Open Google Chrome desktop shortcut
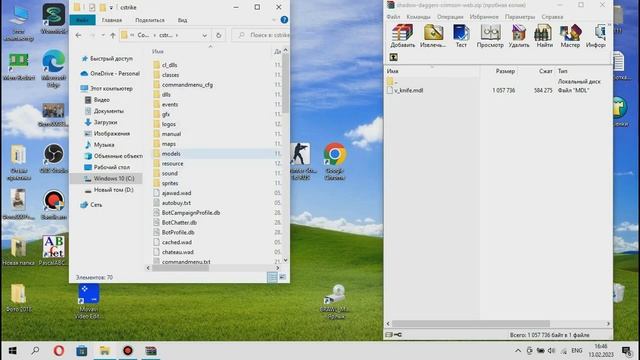 [x=335, y=161]
